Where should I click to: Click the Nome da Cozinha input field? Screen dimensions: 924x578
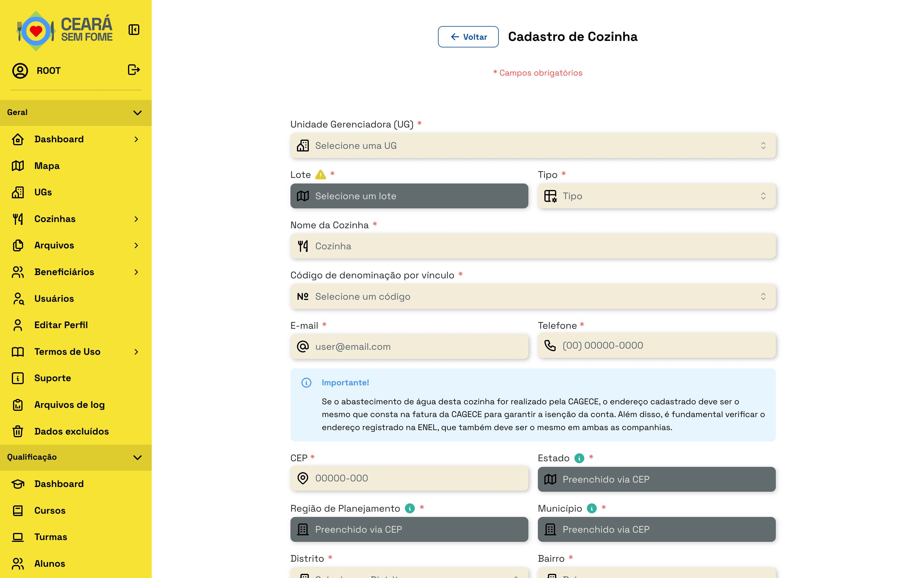[533, 246]
